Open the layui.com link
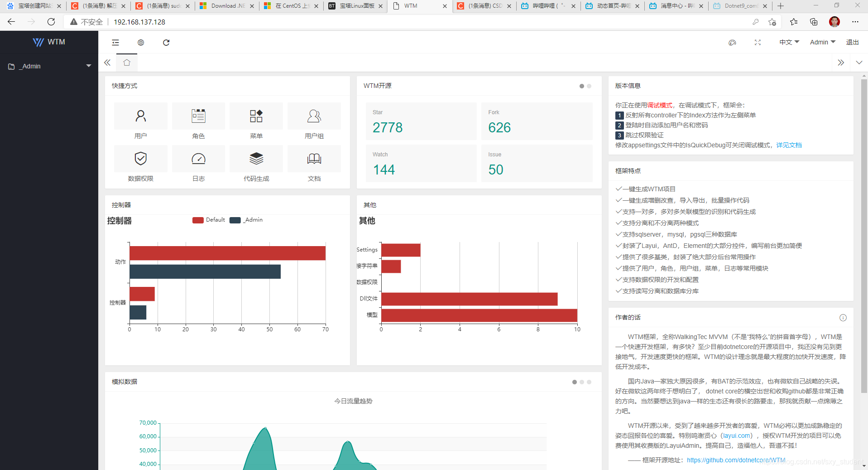The height and width of the screenshot is (470, 868). pyautogui.click(x=736, y=436)
